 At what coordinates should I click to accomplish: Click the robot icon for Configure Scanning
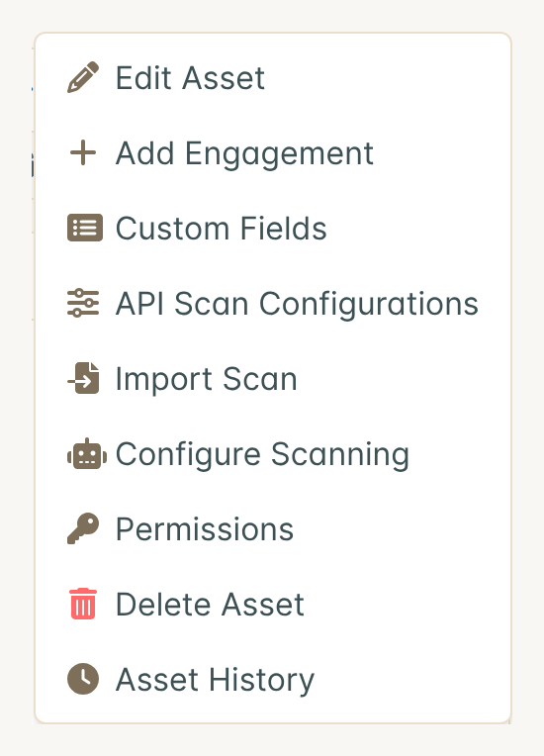(x=87, y=453)
